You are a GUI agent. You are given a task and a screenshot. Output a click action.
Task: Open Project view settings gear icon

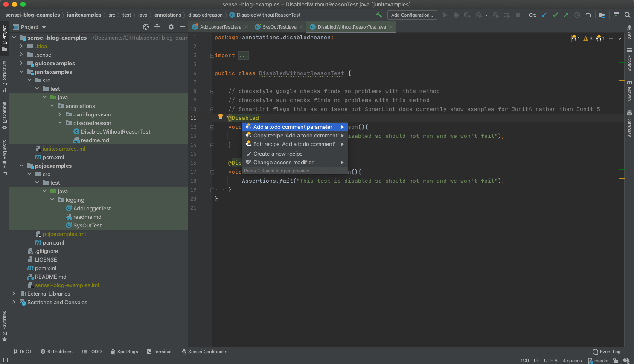(170, 27)
